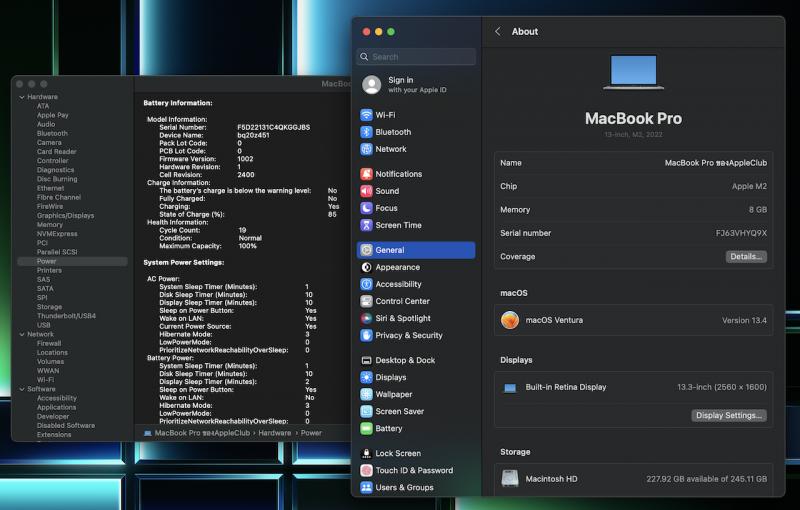Select Graphics/Displays in Hardware tree

tap(65, 216)
